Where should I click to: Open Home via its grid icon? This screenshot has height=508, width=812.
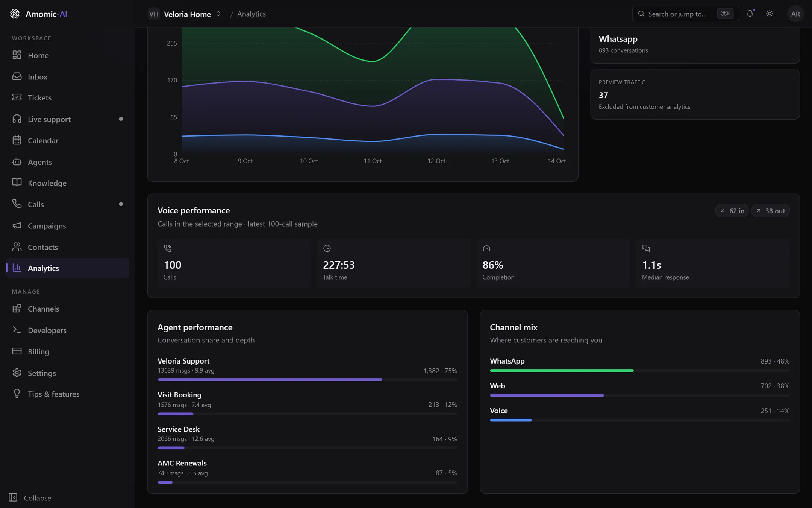coord(17,55)
